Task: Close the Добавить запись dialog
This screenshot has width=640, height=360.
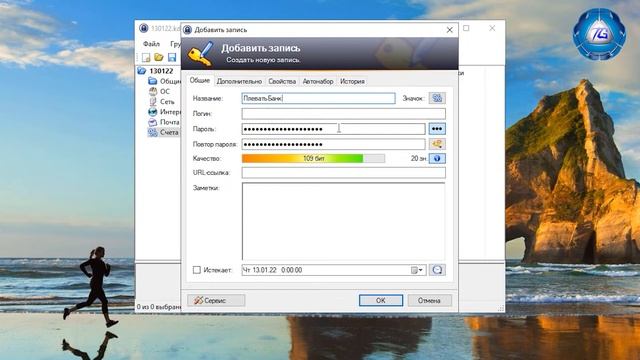Action: 449,30
